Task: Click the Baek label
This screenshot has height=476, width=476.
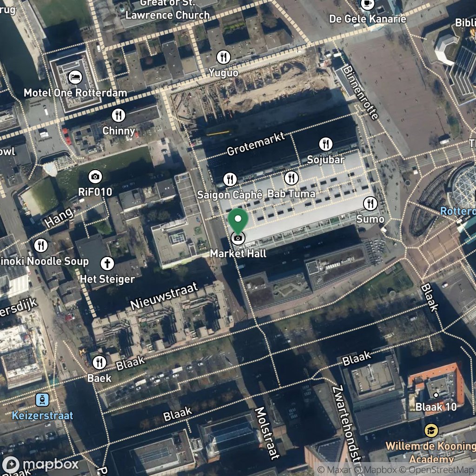Action: (x=99, y=378)
